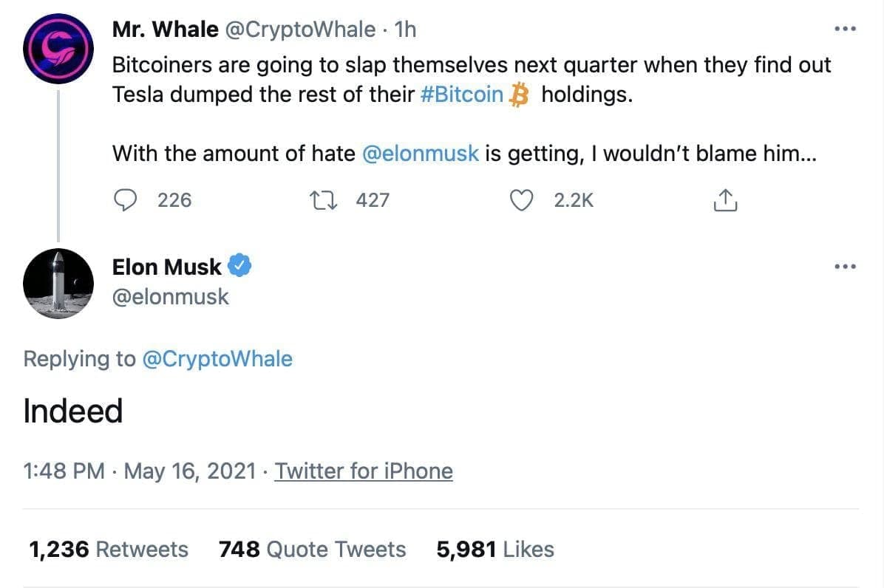This screenshot has width=884, height=588.
Task: Click the Mr. Whale display name
Action: coord(165,30)
